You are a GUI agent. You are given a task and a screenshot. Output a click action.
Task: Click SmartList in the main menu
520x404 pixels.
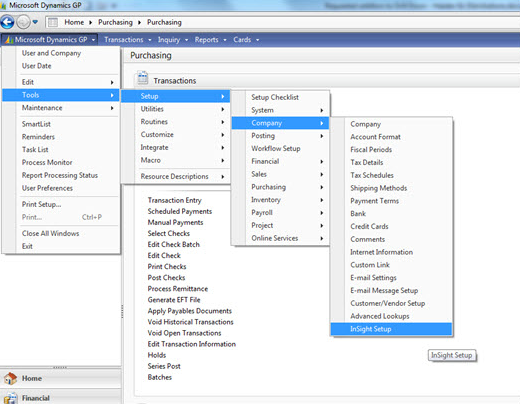pos(36,124)
